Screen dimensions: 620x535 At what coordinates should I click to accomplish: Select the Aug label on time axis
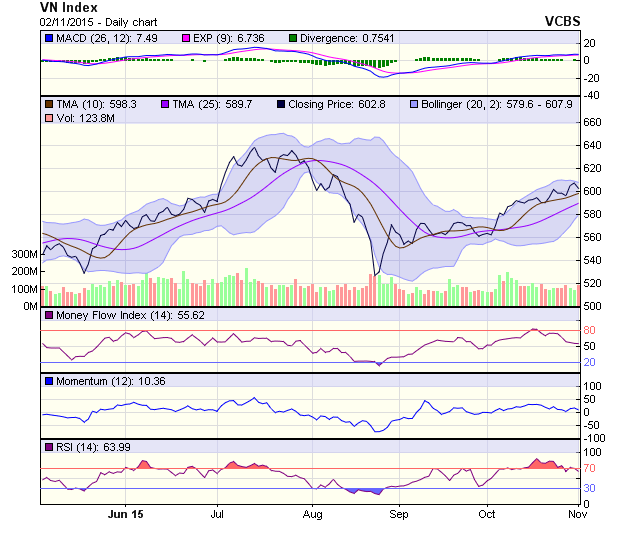[x=312, y=514]
